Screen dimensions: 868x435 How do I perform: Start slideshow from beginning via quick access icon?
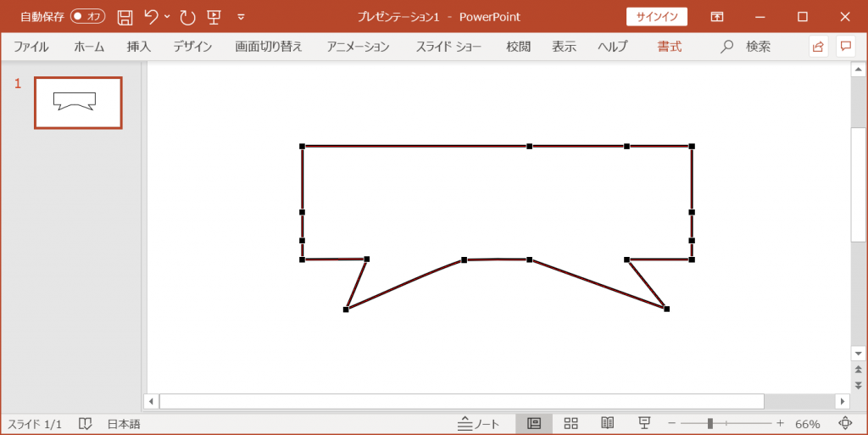(214, 17)
